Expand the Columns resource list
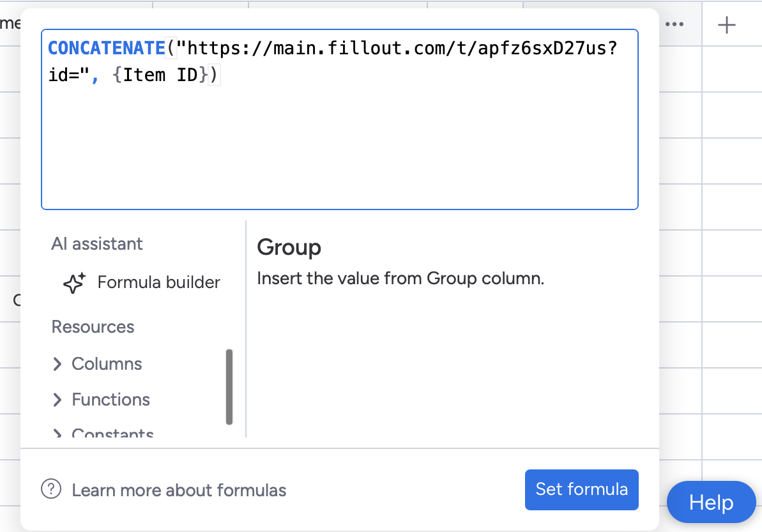This screenshot has width=762, height=532. click(107, 363)
